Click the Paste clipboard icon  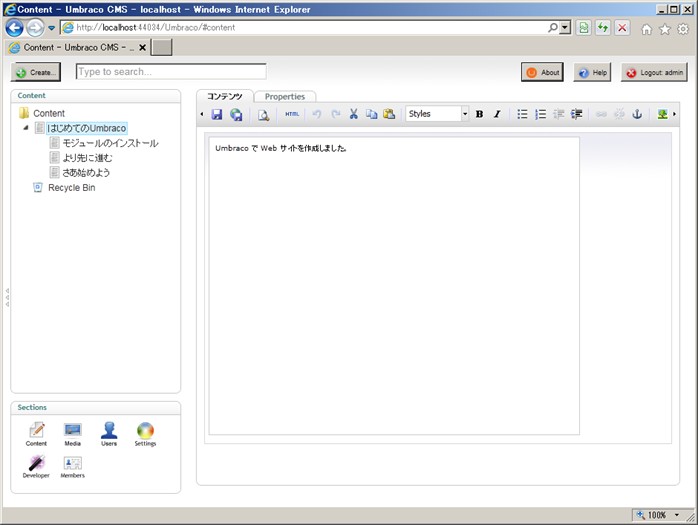click(389, 114)
